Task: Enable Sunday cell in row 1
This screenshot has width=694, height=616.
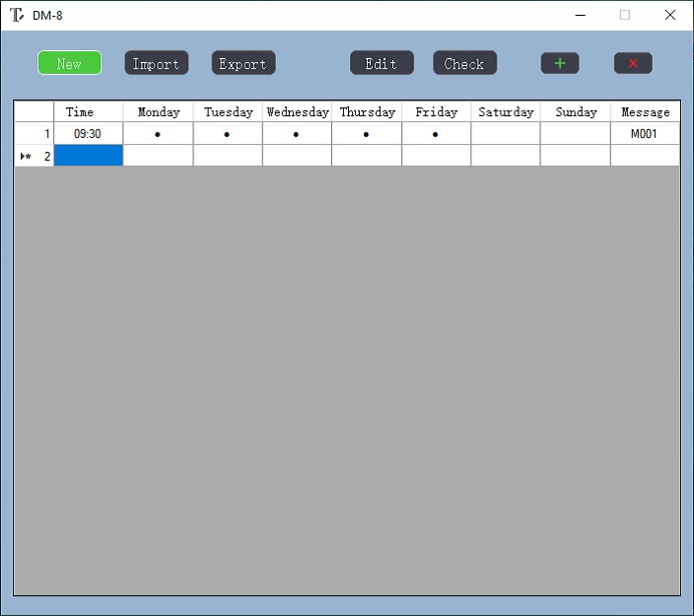Action: 576,134
